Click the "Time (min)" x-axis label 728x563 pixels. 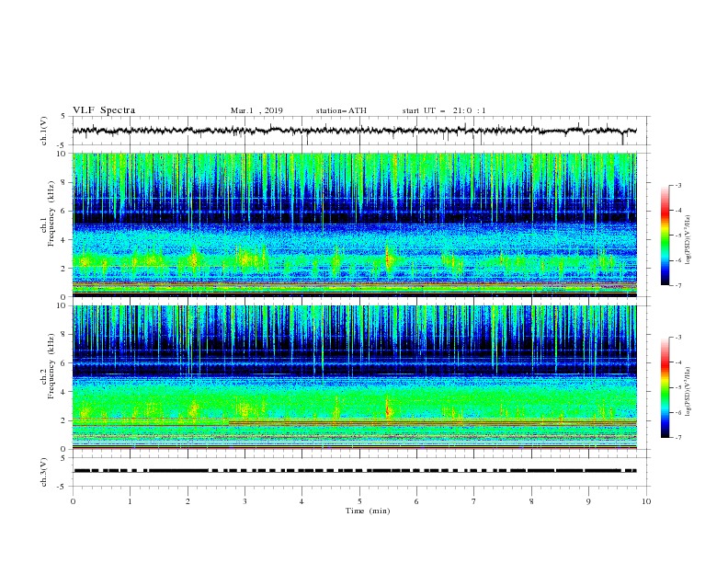368,511
